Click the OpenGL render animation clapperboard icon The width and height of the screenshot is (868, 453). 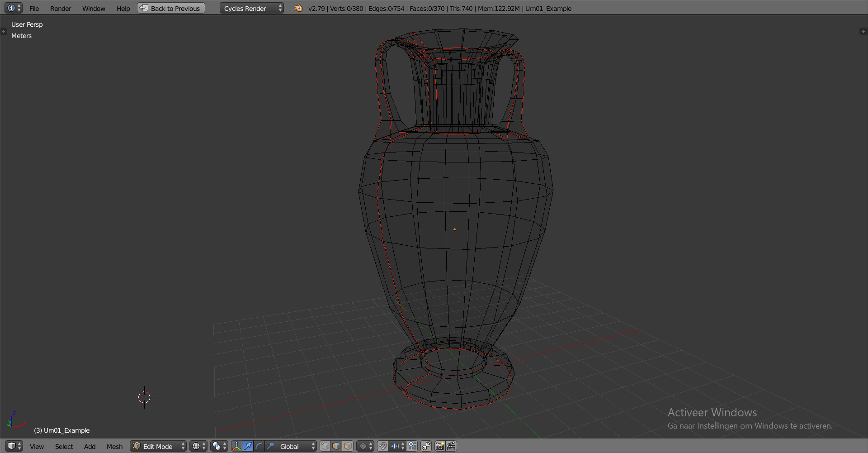[451, 446]
